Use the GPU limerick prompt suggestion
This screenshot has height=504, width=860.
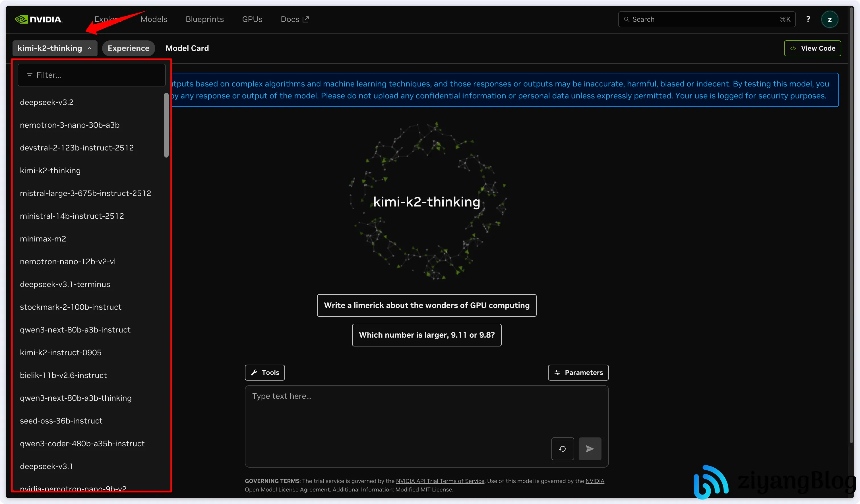click(427, 305)
